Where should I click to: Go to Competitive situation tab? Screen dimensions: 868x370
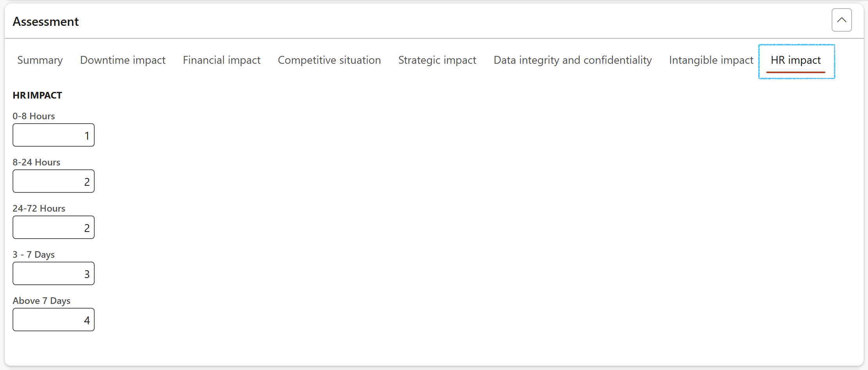click(x=329, y=60)
